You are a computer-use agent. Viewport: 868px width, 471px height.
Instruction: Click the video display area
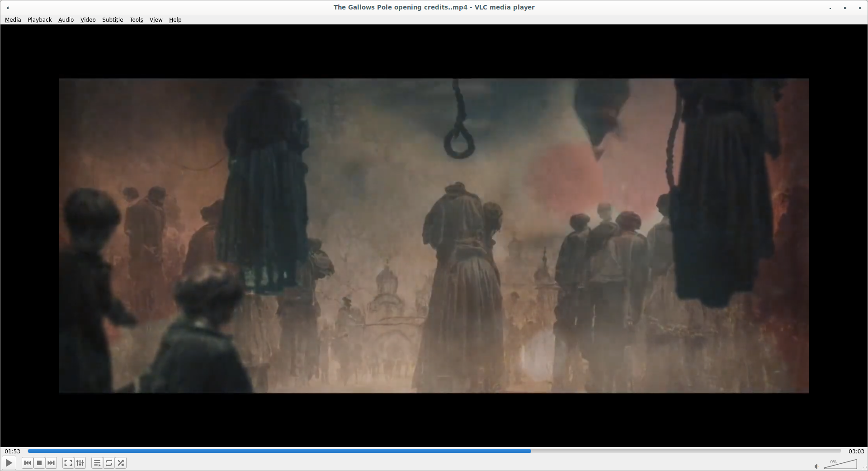pyautogui.click(x=434, y=235)
